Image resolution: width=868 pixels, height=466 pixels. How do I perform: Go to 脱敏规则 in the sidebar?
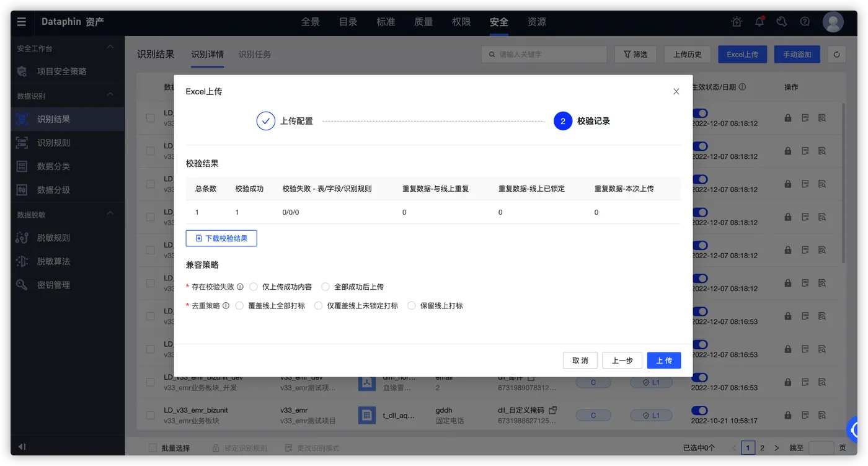pyautogui.click(x=67, y=238)
